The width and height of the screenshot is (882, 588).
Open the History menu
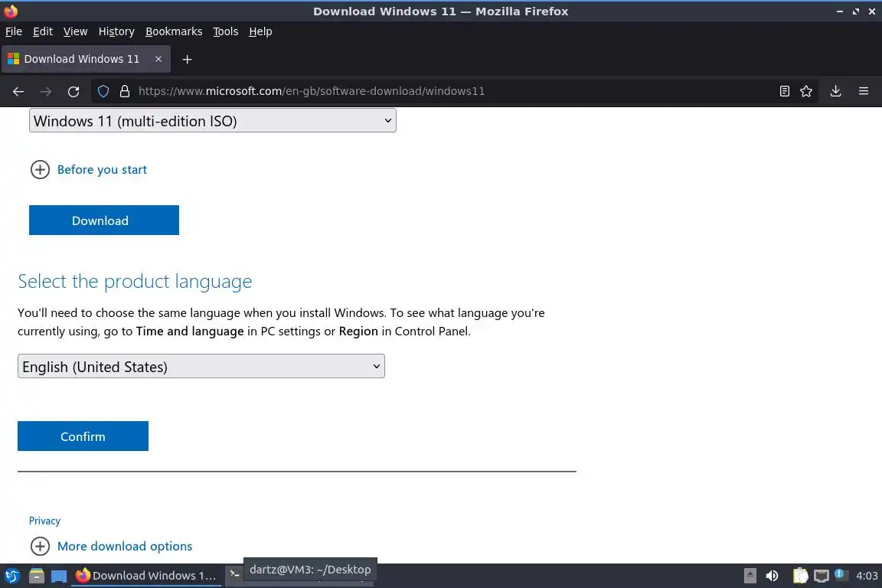(x=116, y=31)
